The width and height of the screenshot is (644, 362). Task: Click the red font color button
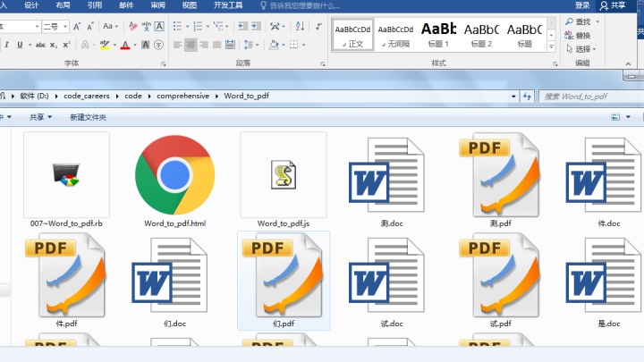click(x=125, y=45)
